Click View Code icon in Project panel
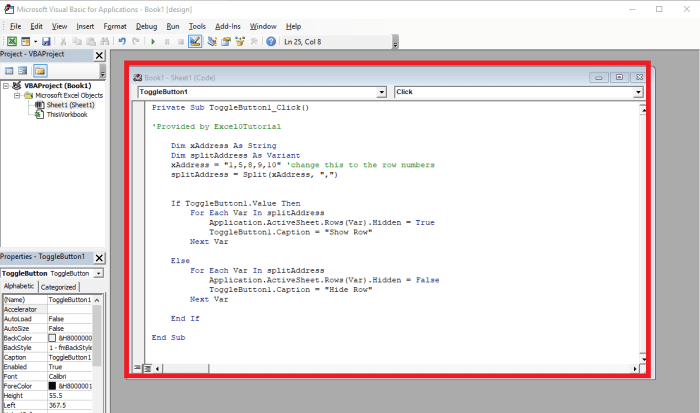Viewport: 700px width, 413px height. [x=9, y=71]
